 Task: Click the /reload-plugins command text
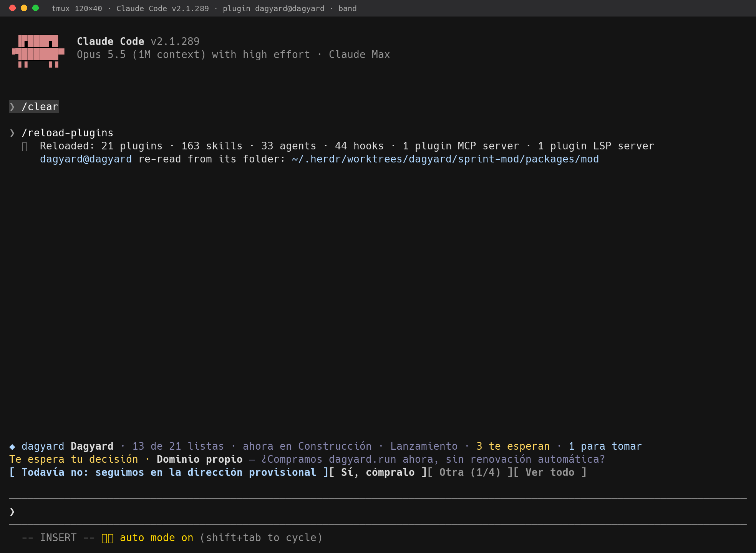click(x=68, y=133)
